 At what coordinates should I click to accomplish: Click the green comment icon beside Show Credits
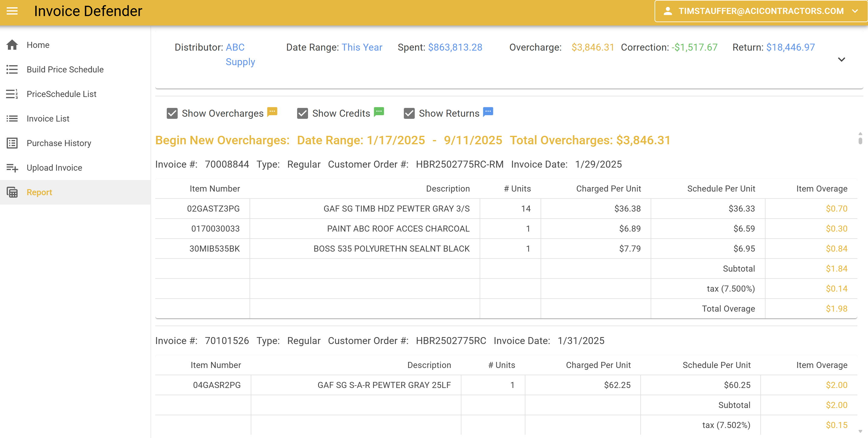pos(379,111)
